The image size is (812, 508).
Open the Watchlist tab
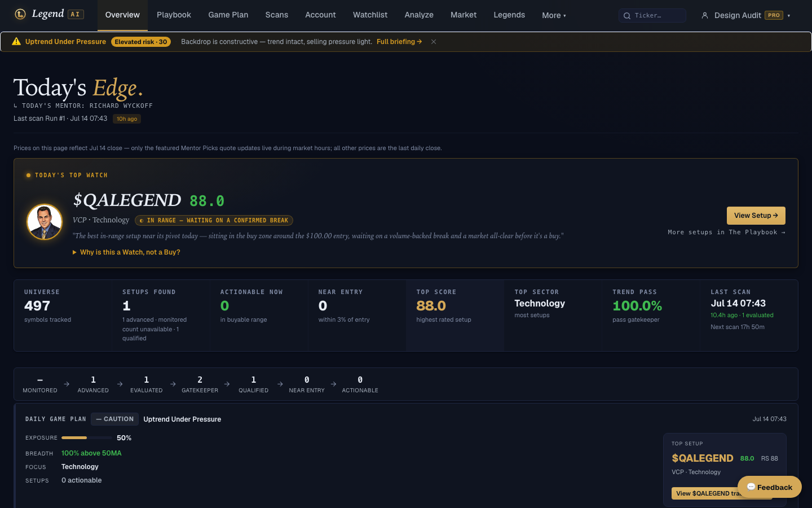coord(370,15)
